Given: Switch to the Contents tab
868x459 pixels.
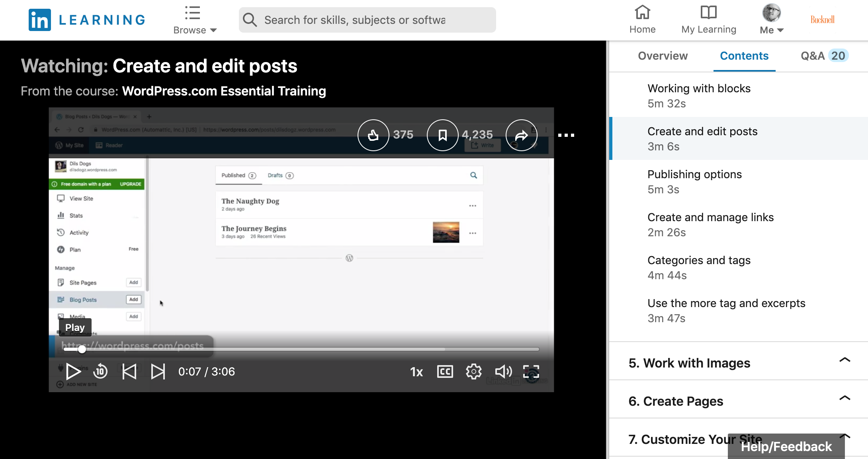Looking at the screenshot, I should [x=744, y=56].
